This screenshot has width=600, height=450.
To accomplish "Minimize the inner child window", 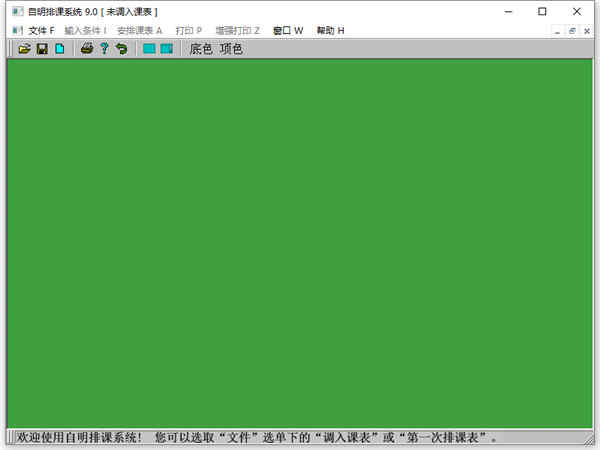I will pos(558,31).
